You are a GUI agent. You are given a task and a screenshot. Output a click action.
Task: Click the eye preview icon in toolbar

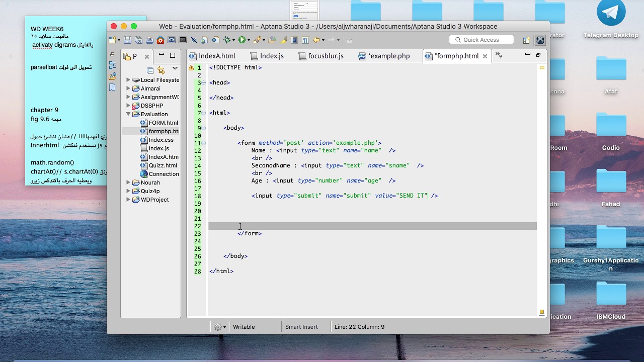[172, 40]
